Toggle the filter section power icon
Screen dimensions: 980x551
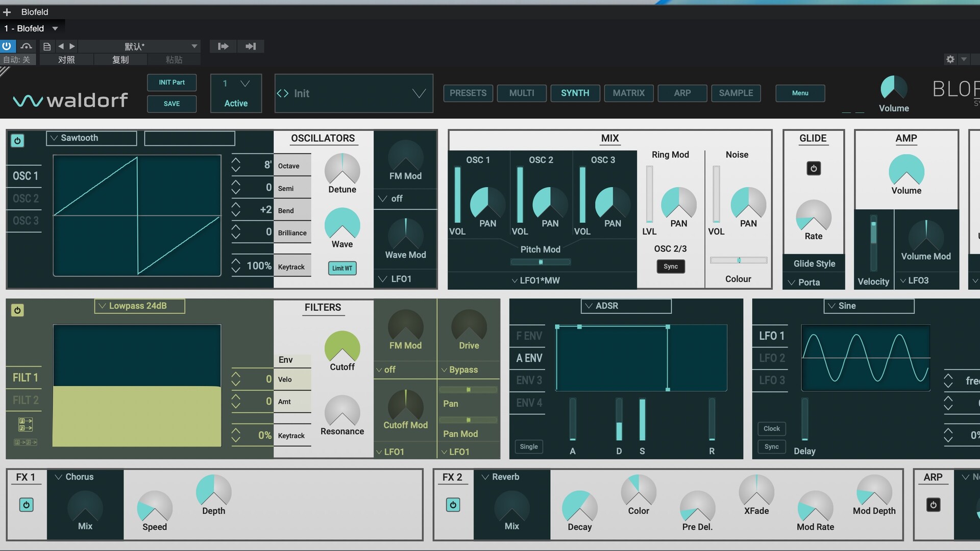pos(17,310)
